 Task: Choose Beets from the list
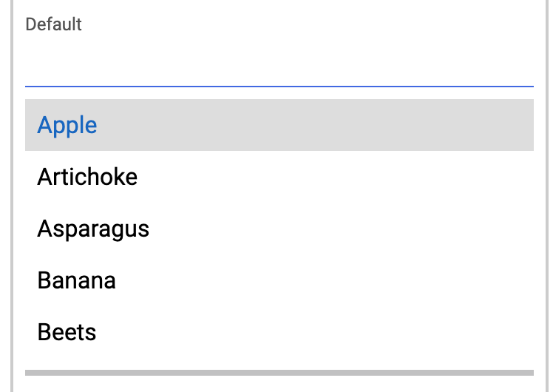click(x=279, y=332)
